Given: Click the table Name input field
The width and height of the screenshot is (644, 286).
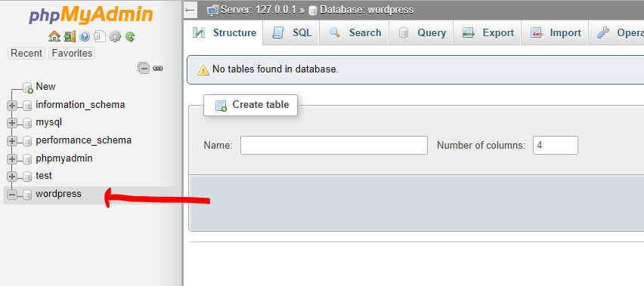Looking at the screenshot, I should click(334, 146).
